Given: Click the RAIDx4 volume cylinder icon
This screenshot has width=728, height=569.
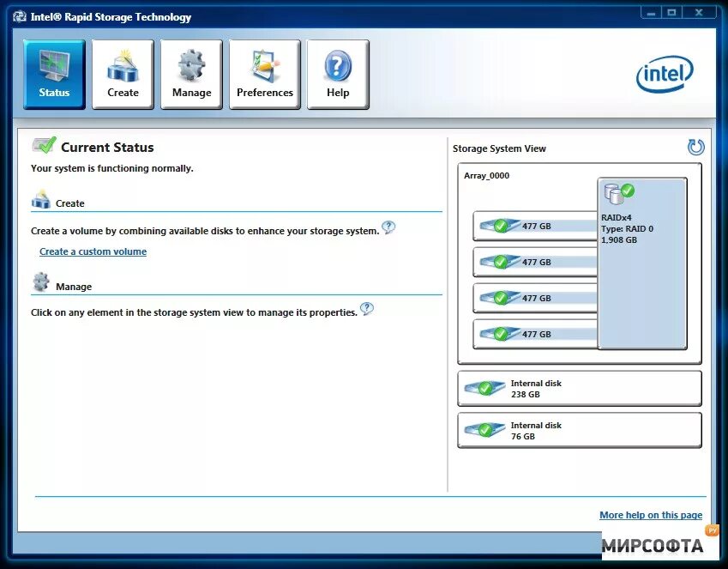Looking at the screenshot, I should [x=618, y=193].
